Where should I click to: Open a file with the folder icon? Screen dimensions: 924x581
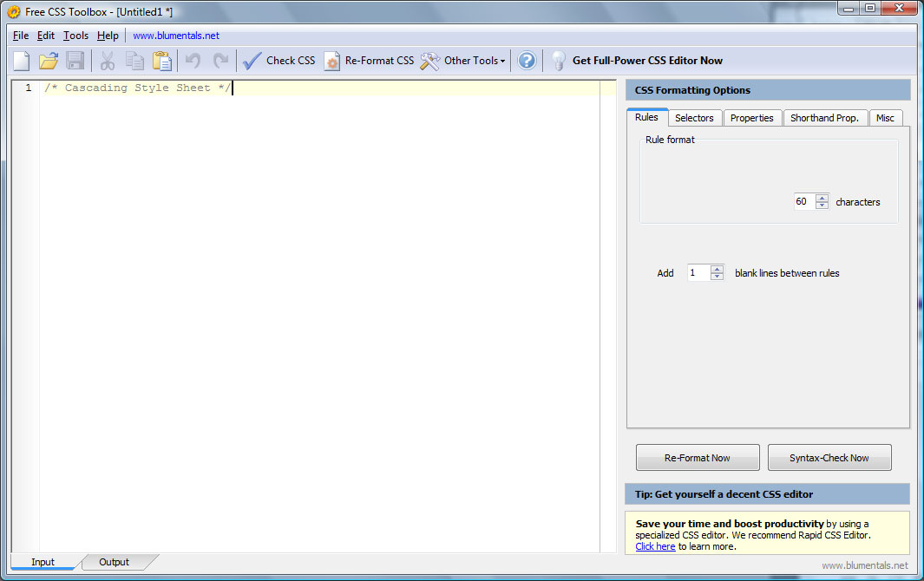tap(49, 61)
